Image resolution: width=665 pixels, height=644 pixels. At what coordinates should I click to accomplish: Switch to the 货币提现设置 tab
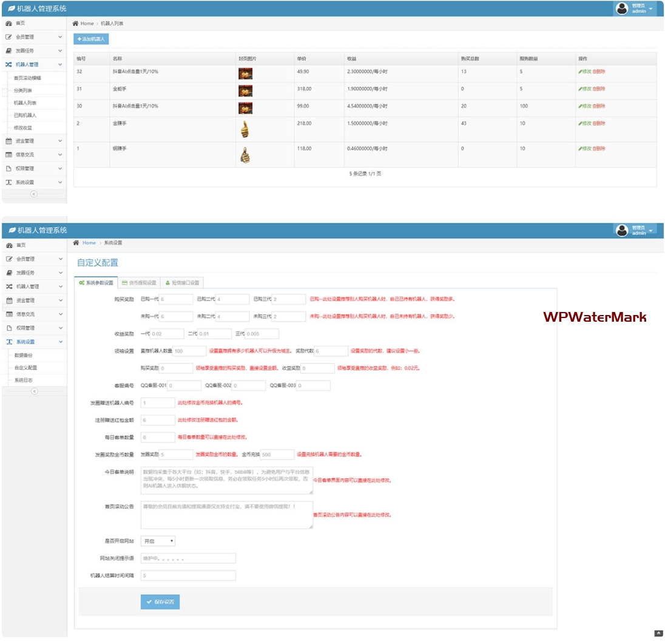click(139, 283)
